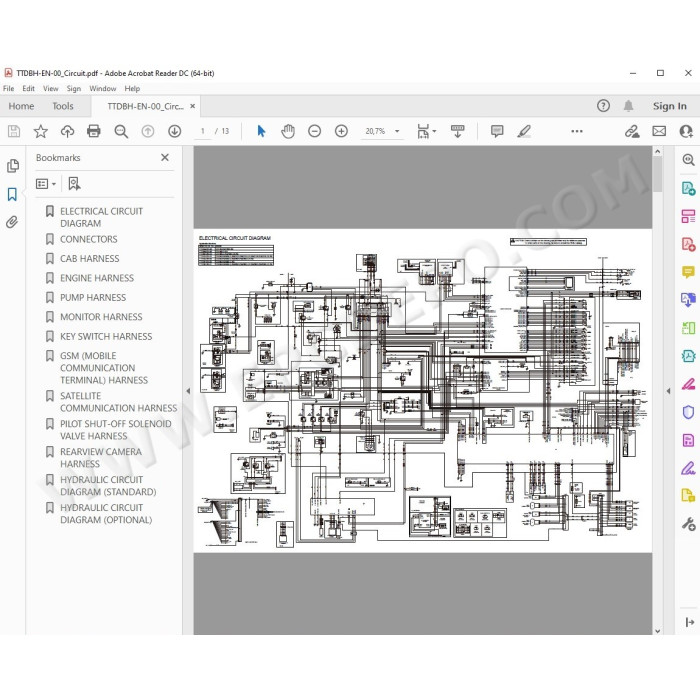The image size is (700, 700).
Task: Toggle the Bookmarks panel icon
Action: pyautogui.click(x=12, y=194)
